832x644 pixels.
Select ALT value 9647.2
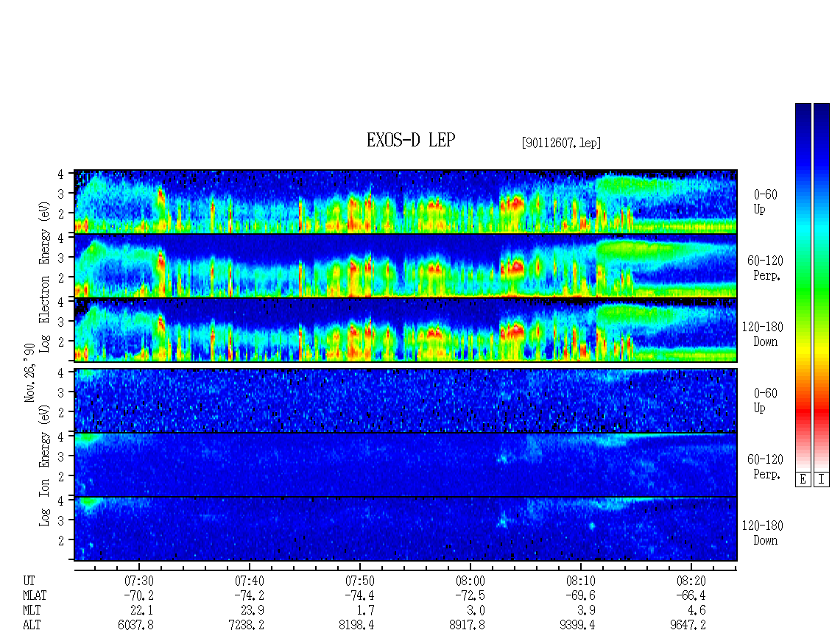click(x=688, y=626)
